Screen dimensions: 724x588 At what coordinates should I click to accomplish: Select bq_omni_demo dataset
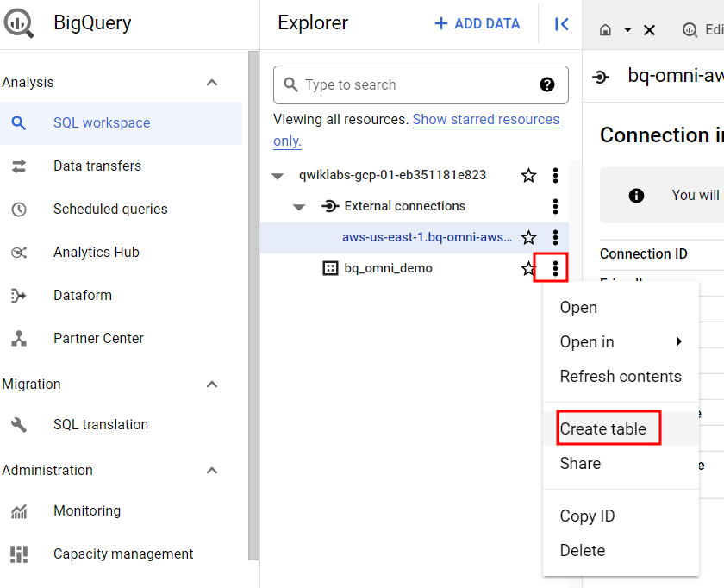[x=389, y=268]
